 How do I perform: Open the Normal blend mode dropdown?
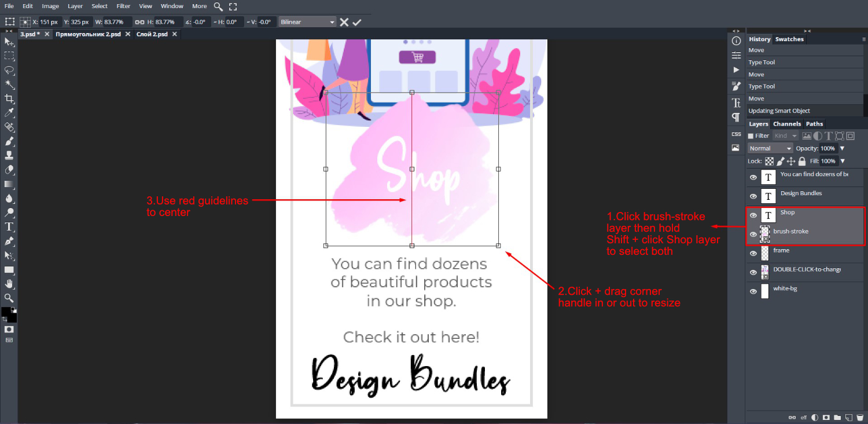pyautogui.click(x=770, y=148)
